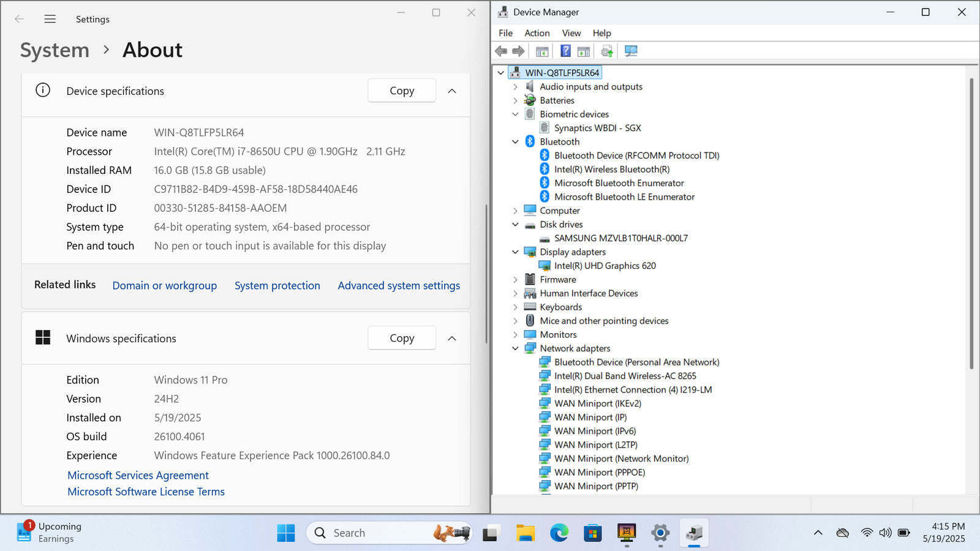This screenshot has height=551, width=980.
Task: Click the Windows logo beside Windows specifications
Action: 43,337
